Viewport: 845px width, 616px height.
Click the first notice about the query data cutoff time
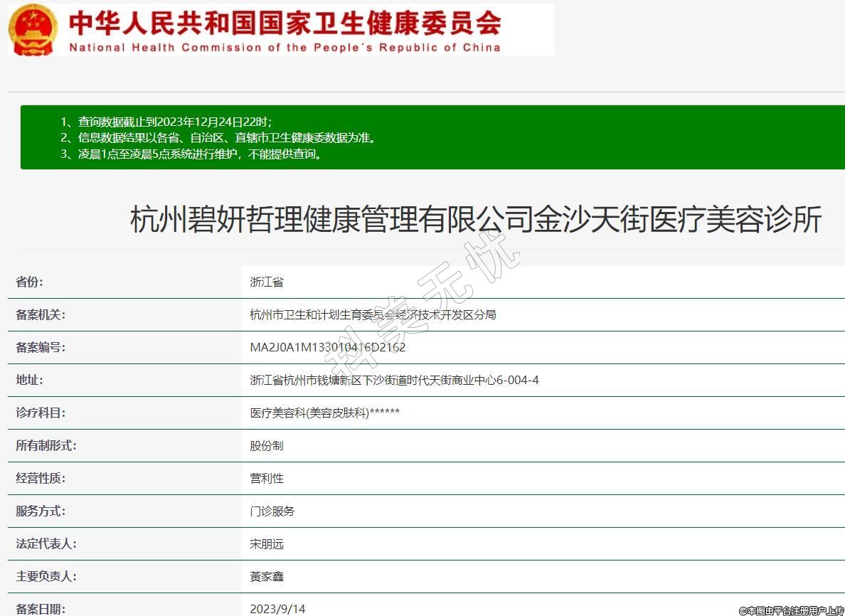coord(166,122)
